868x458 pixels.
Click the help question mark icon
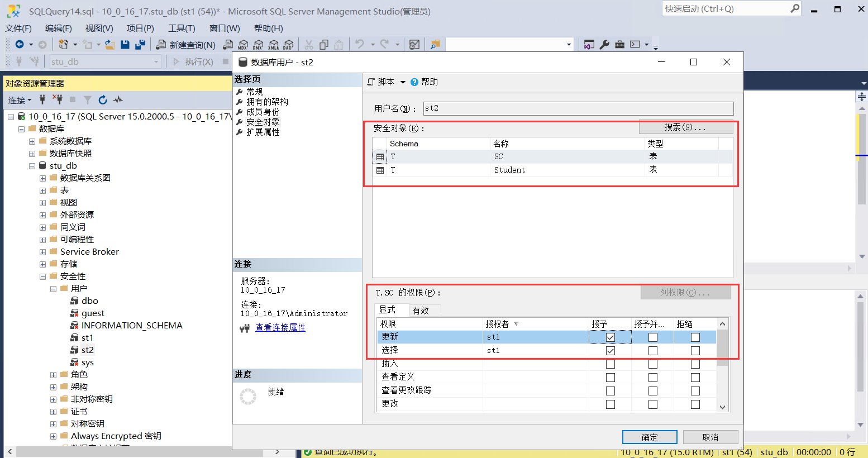[414, 82]
